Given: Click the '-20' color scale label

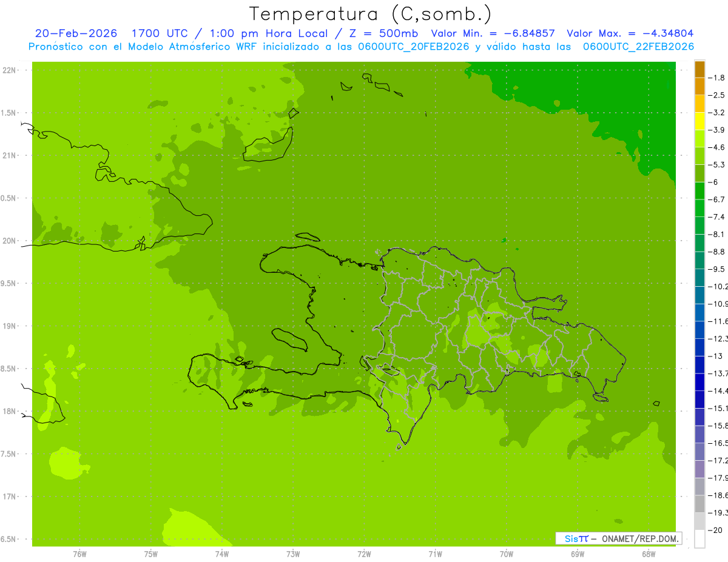Looking at the screenshot, I should click(716, 529).
